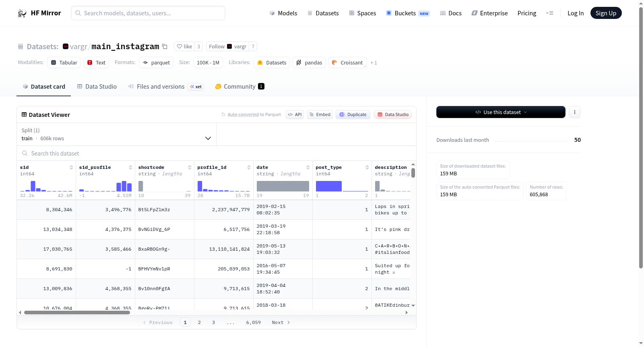The height and width of the screenshot is (347, 644).
Task: Open Buckets in the top navigation
Action: click(408, 13)
